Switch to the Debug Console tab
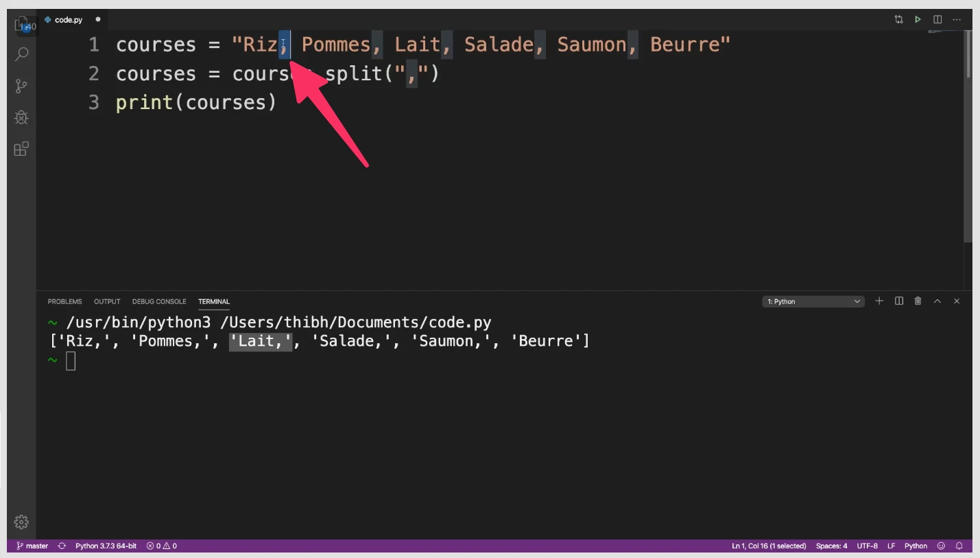 (x=159, y=301)
